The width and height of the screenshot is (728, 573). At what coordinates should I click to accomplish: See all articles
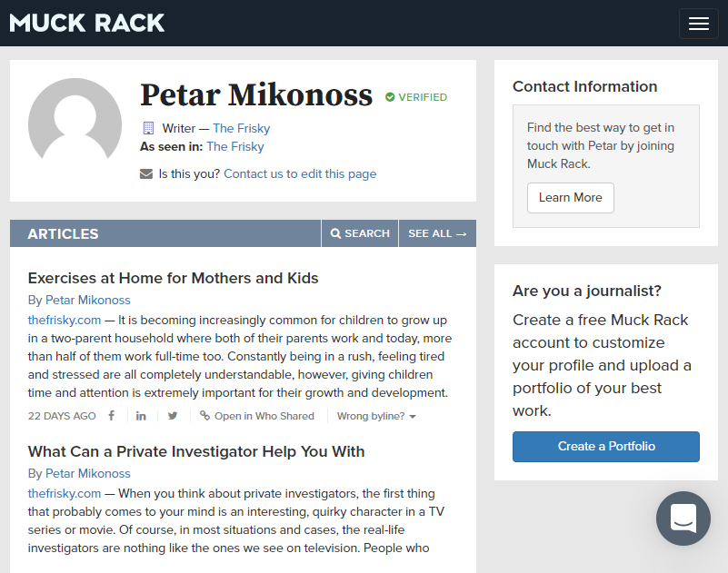point(437,233)
